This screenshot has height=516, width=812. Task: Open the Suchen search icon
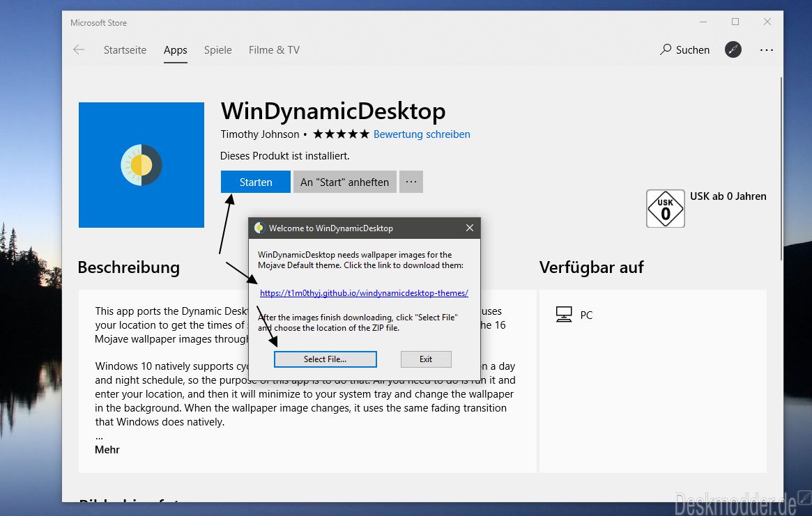pos(666,49)
